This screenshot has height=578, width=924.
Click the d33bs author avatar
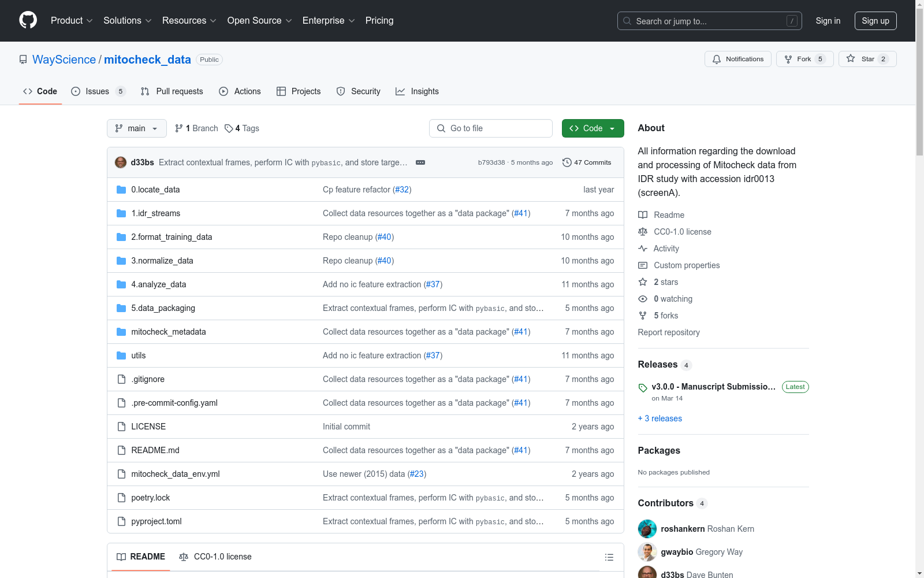coord(121,162)
